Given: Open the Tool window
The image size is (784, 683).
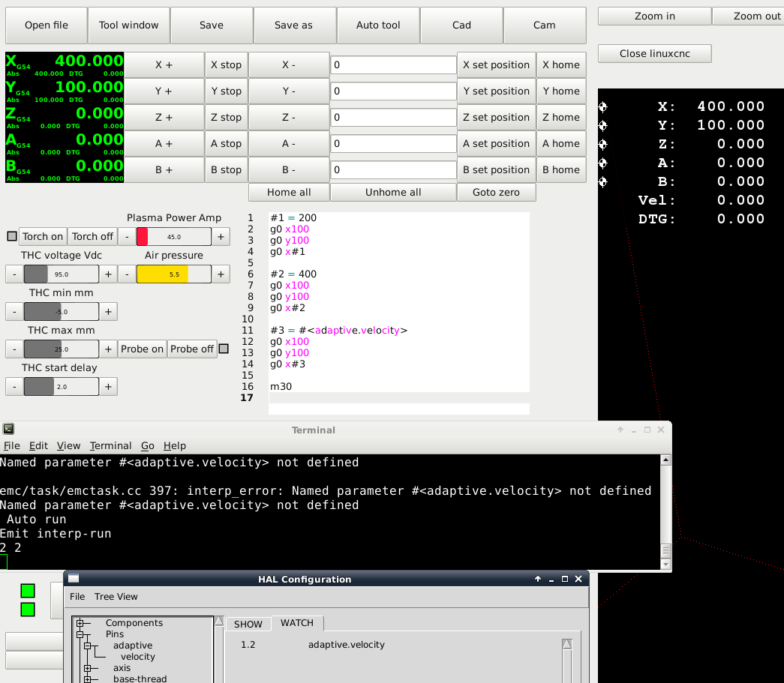Looking at the screenshot, I should 128,25.
